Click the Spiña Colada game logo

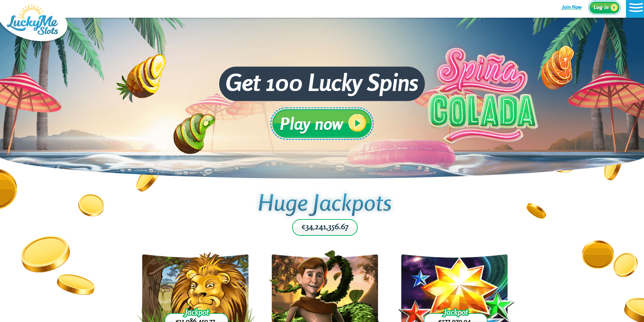click(482, 95)
